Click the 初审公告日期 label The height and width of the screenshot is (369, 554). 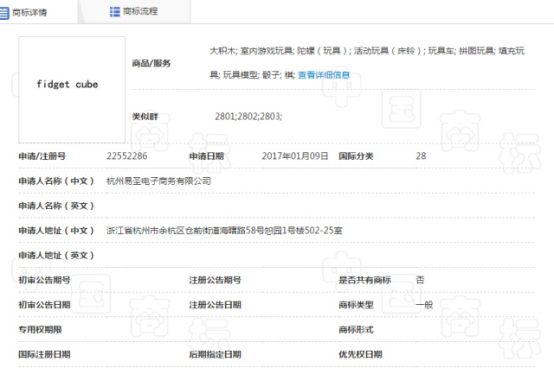pyautogui.click(x=45, y=305)
